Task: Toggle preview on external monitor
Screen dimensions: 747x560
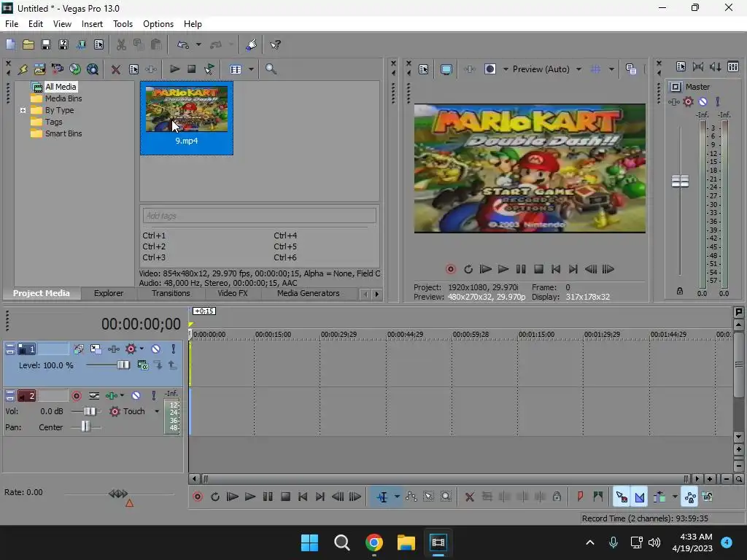Action: coord(446,69)
